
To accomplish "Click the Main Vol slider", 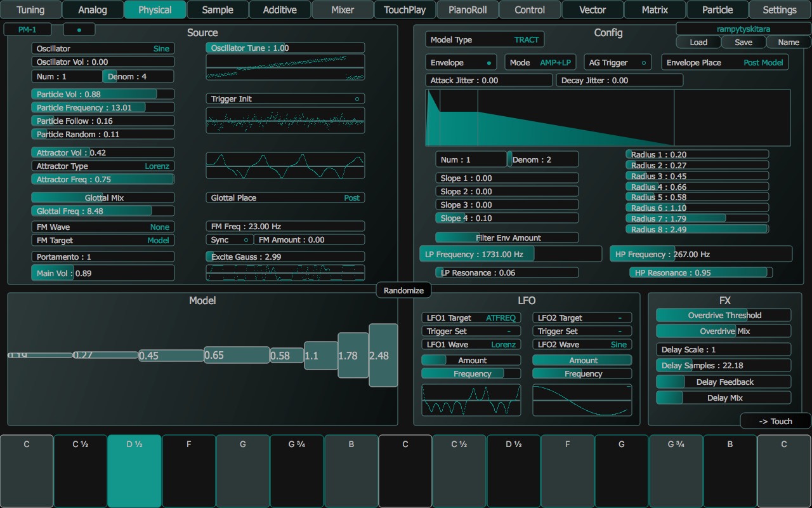I will point(103,272).
